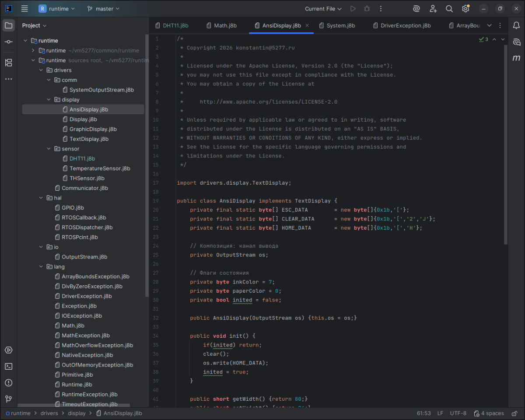Screen dimensions: 525x420
Task: Open the Problems tool window
Action: (x=8, y=383)
